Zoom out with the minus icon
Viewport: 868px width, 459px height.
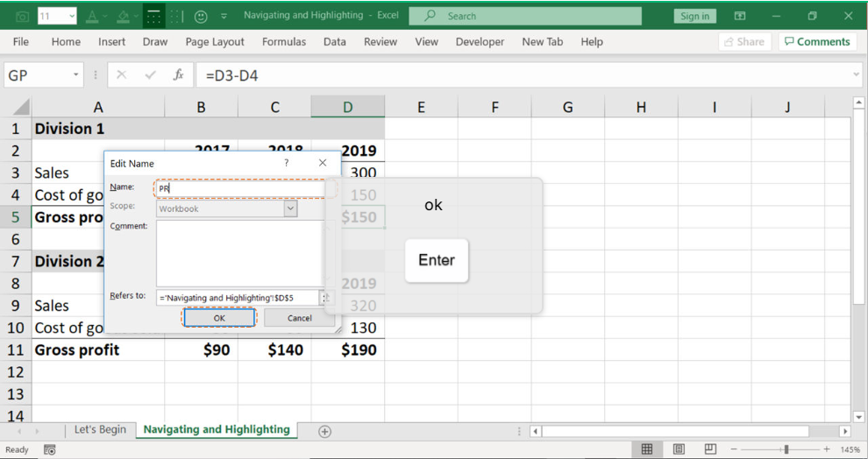(x=734, y=449)
